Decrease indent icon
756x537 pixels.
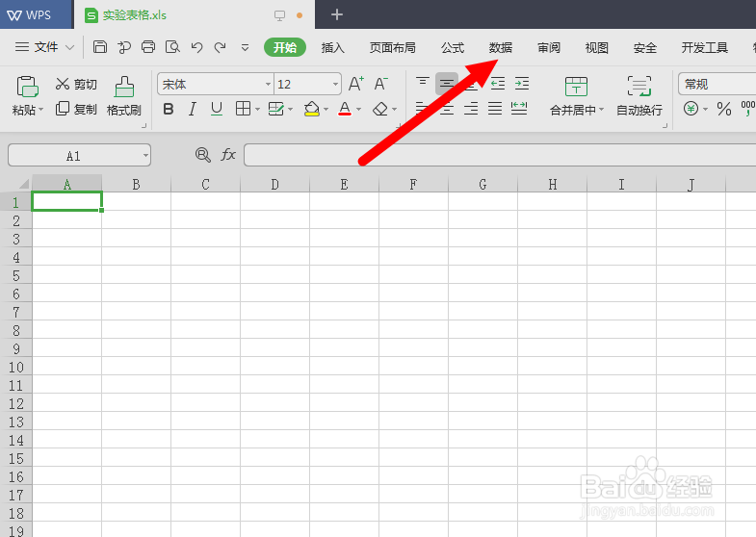coord(498,84)
